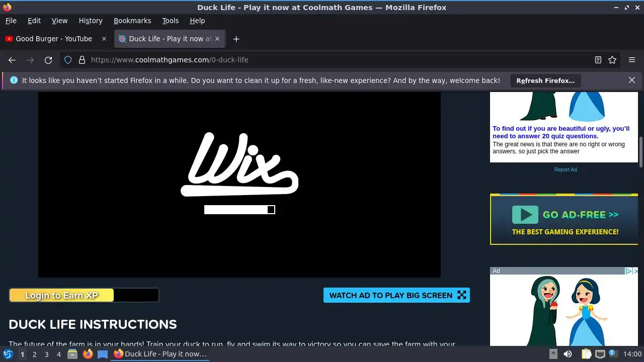Screen dimensions: 644x362
Task: Close the lower sidebar ad with X
Action: [636, 271]
